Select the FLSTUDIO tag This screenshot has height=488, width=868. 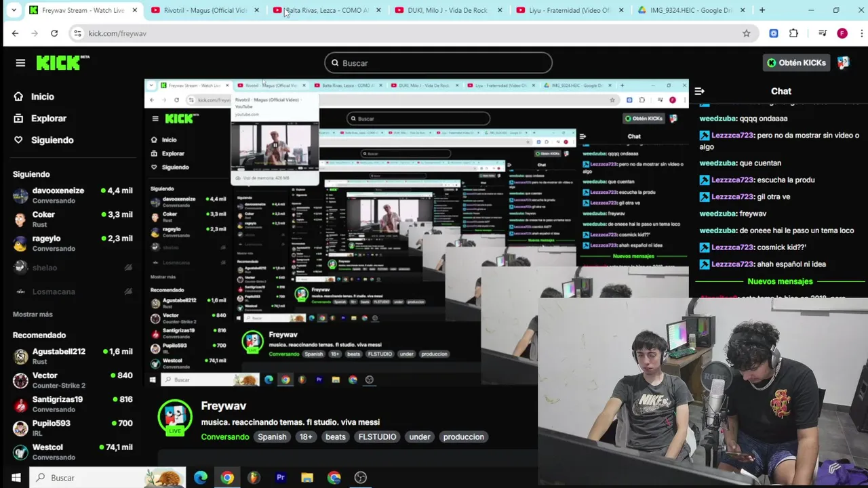(x=377, y=437)
